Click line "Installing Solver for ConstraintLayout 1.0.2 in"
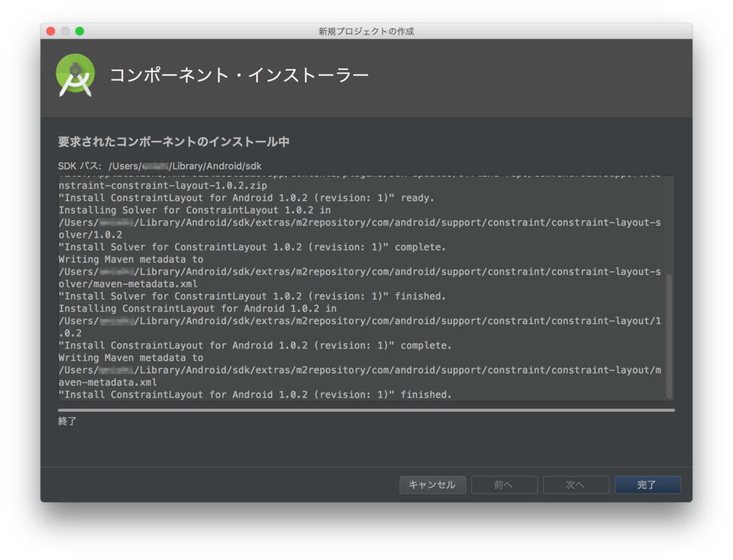 195,210
